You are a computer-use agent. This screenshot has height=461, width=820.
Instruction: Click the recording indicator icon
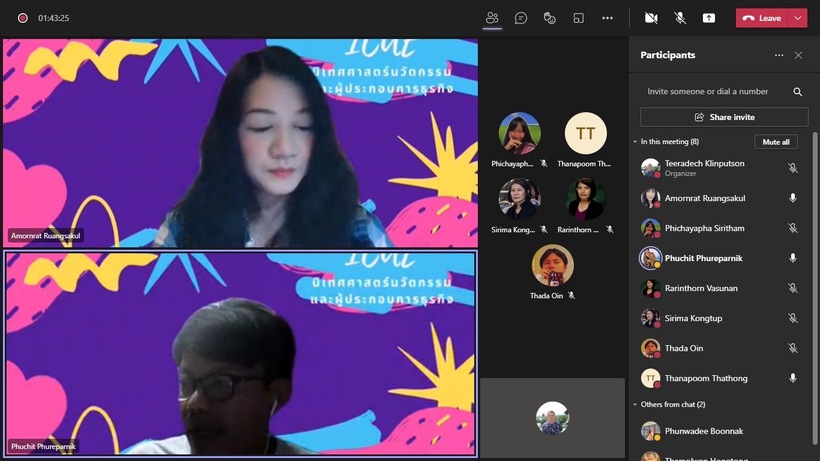pos(22,18)
